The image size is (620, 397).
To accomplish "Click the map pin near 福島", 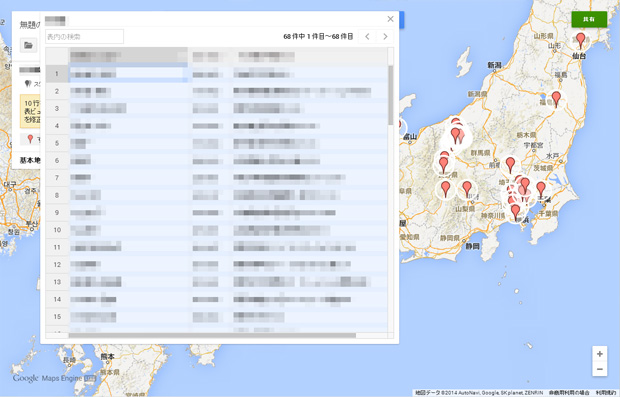I will coord(556,99).
